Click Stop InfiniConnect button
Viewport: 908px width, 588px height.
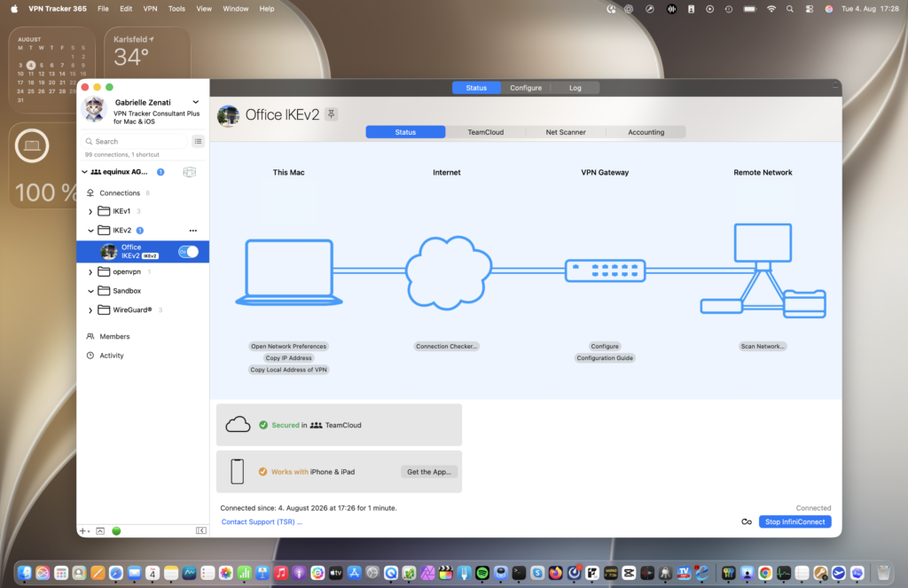795,522
